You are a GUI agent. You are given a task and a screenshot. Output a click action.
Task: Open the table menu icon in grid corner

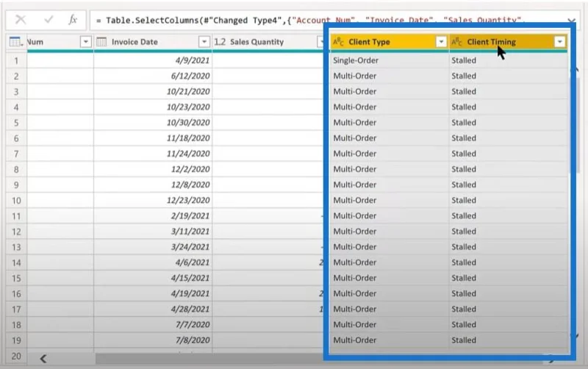coord(15,42)
